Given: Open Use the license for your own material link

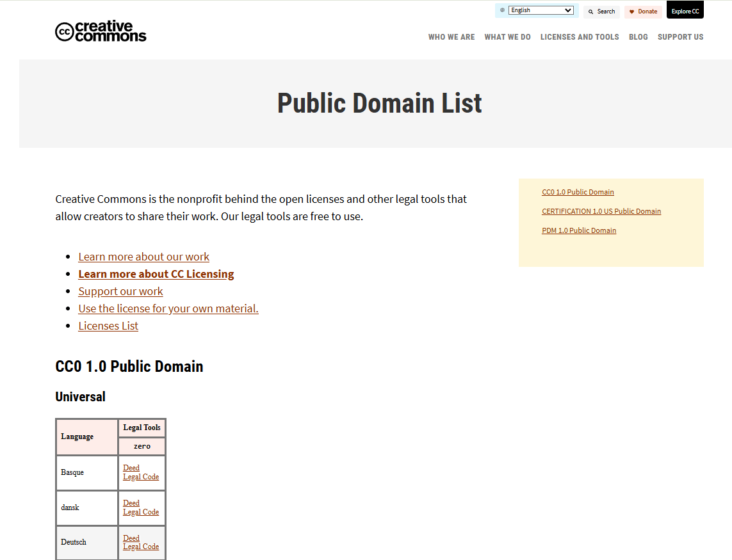Looking at the screenshot, I should tap(168, 308).
